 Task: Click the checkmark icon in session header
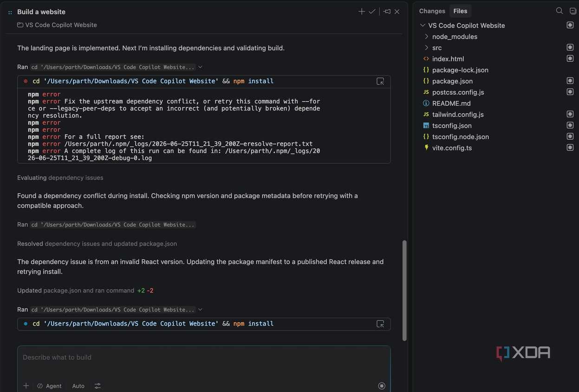point(372,12)
